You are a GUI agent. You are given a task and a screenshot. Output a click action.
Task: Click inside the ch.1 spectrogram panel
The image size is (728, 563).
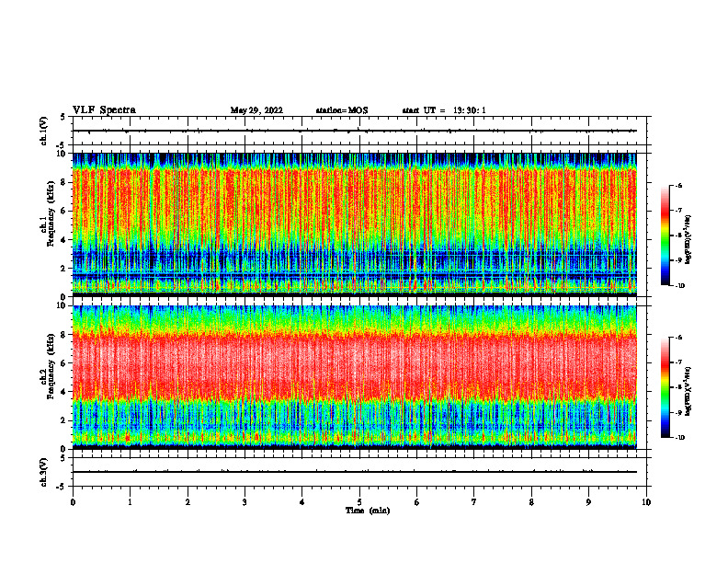tap(354, 224)
